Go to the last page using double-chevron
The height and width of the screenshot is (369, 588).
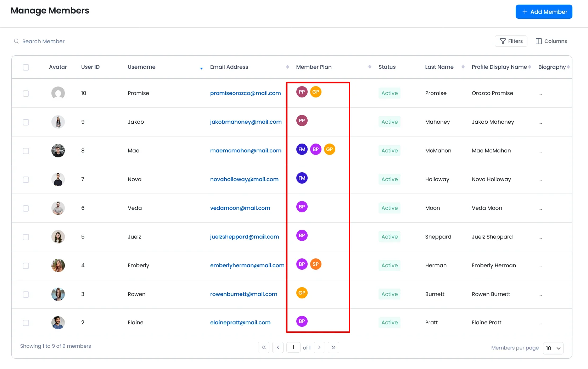click(x=333, y=347)
